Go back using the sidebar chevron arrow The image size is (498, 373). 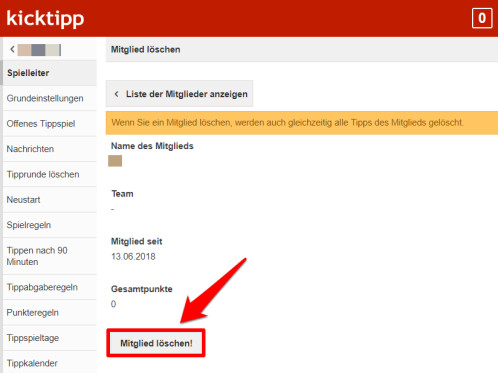12,49
